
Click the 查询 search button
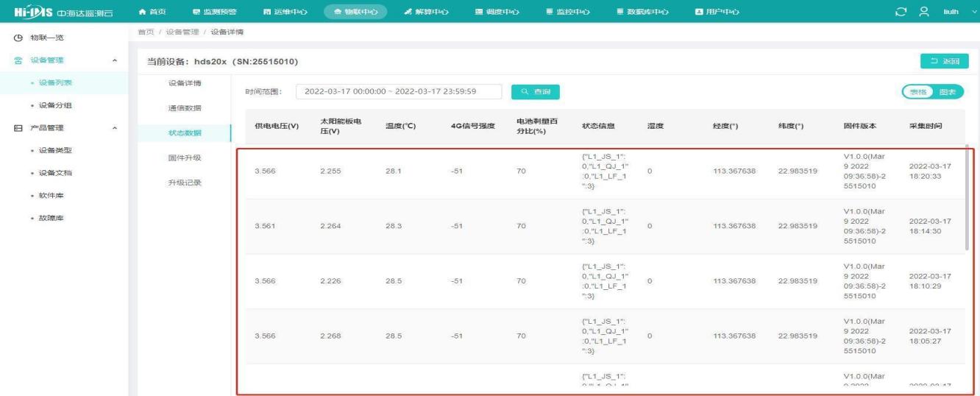[x=536, y=92]
